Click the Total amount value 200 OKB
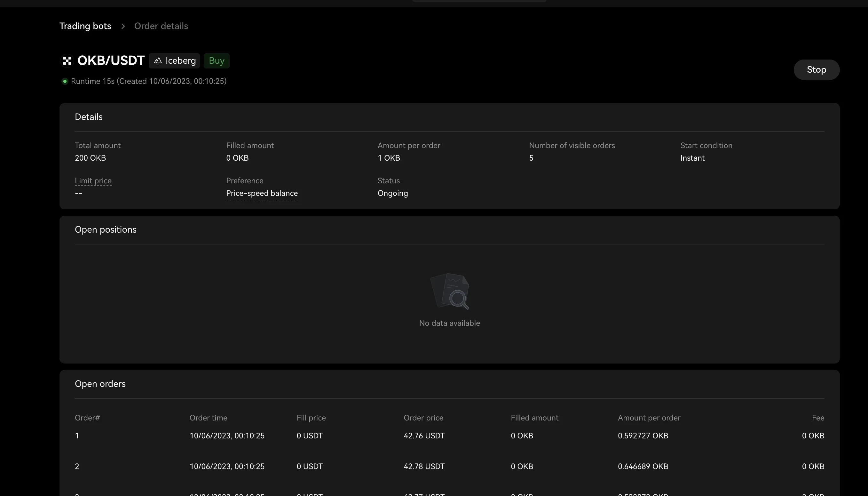Viewport: 868px width, 496px height. tap(90, 158)
